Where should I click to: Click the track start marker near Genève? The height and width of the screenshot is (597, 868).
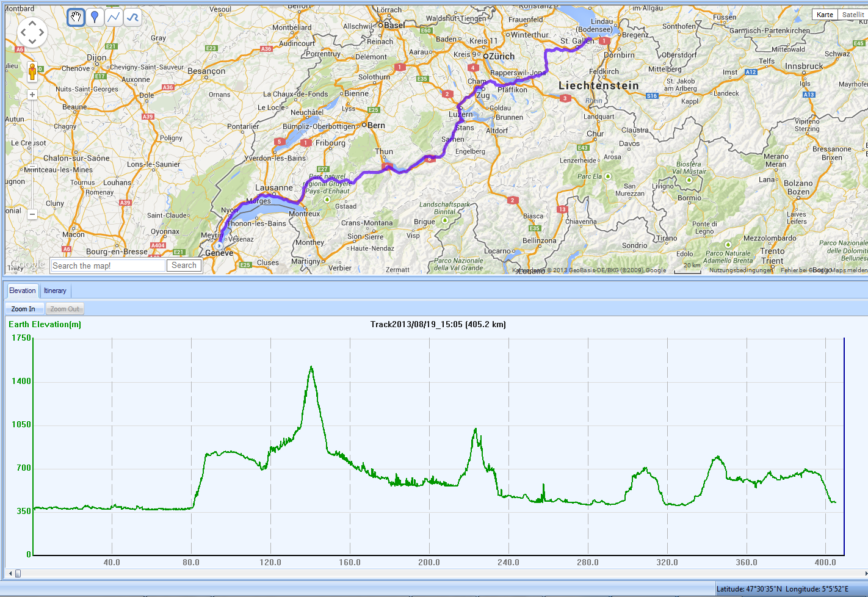pos(220,246)
